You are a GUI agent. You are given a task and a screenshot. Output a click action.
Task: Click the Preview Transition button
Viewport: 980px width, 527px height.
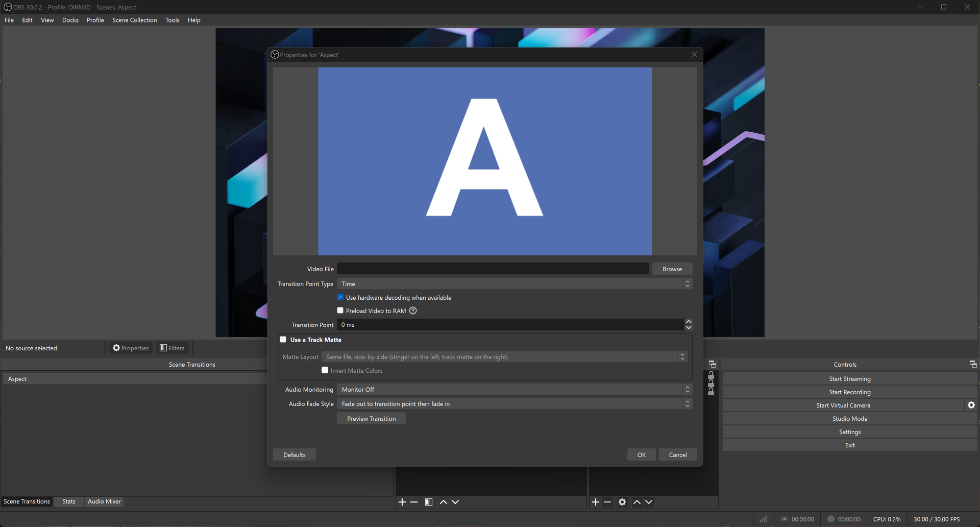point(371,418)
